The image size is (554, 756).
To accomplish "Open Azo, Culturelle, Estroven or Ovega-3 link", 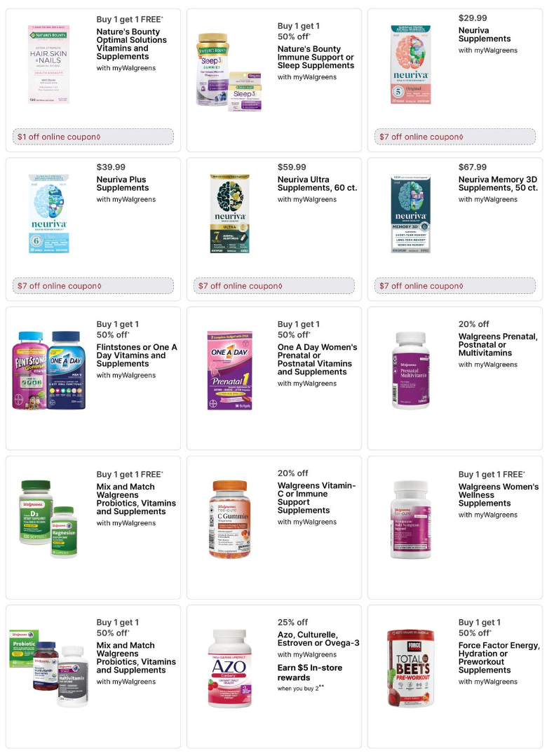I will (x=318, y=639).
